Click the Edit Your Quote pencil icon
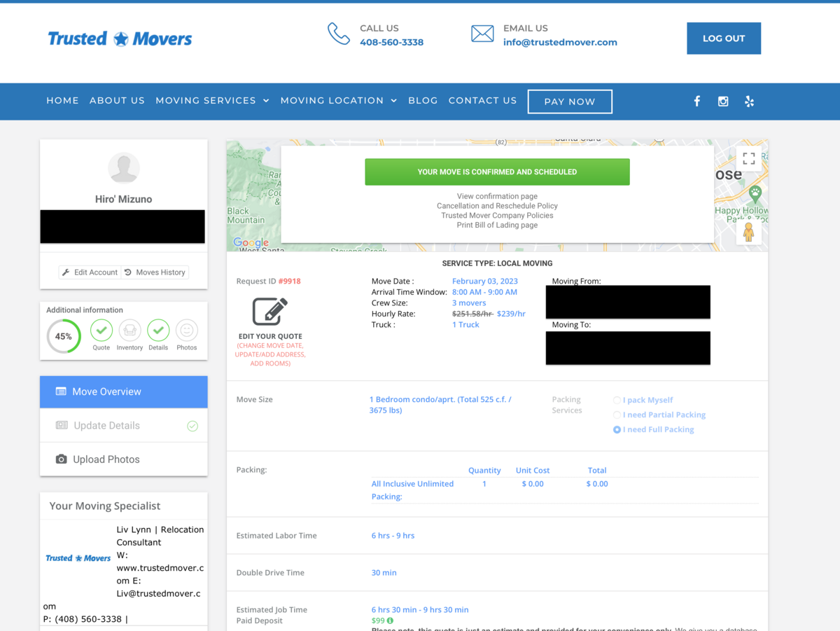840x631 pixels. click(x=270, y=312)
